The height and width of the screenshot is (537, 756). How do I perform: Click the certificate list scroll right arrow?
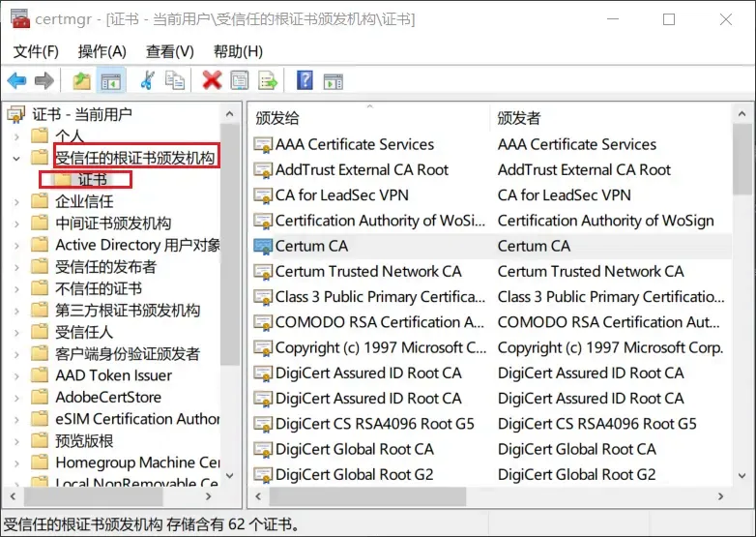pyautogui.click(x=720, y=496)
